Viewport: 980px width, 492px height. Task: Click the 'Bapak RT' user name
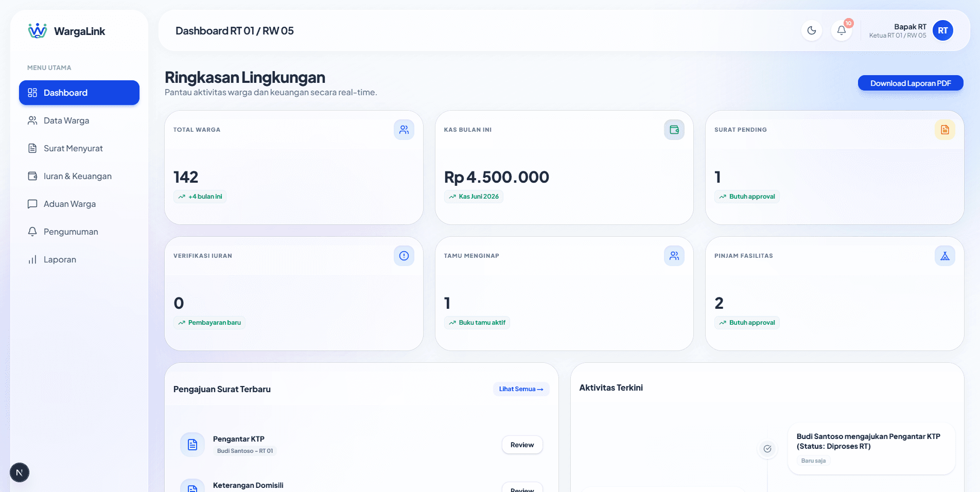point(910,27)
